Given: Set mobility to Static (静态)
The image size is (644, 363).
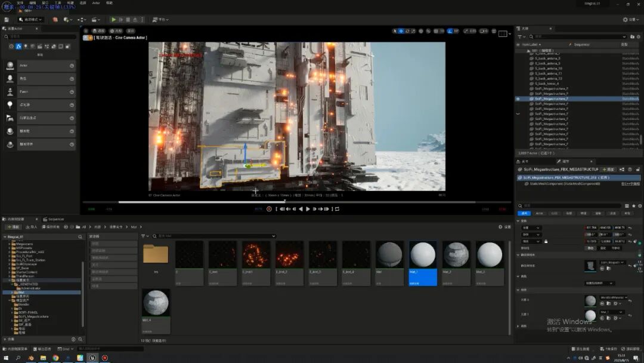Looking at the screenshot, I should click(590, 248).
